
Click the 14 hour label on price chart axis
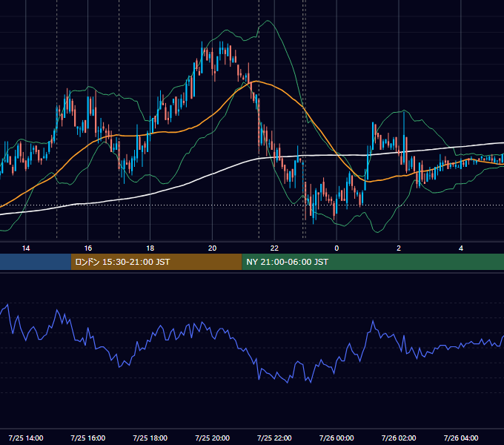pyautogui.click(x=26, y=248)
